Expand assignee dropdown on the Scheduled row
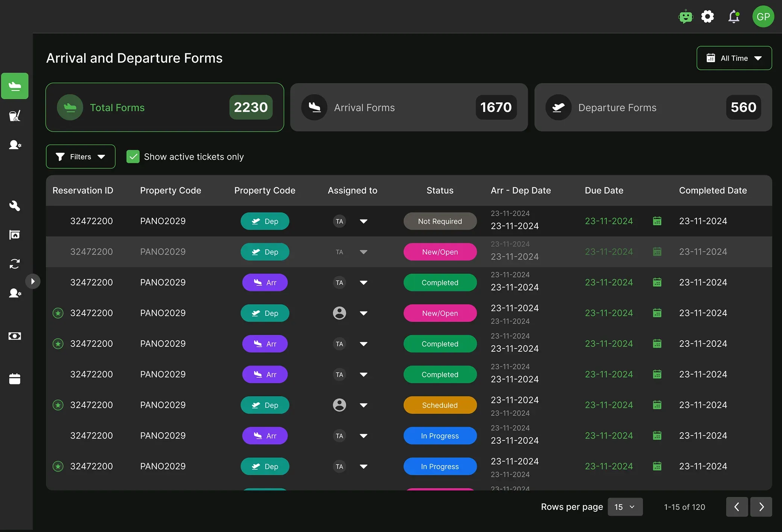 click(x=364, y=405)
